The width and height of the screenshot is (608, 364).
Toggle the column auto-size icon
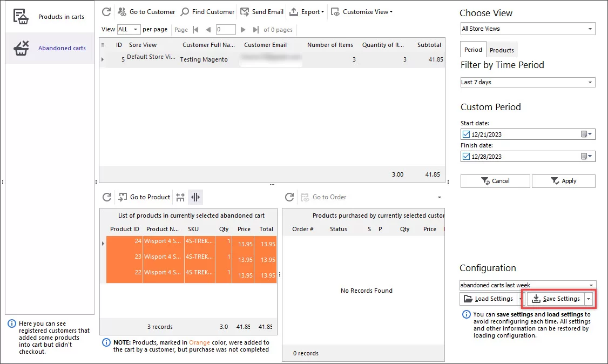[x=195, y=197]
